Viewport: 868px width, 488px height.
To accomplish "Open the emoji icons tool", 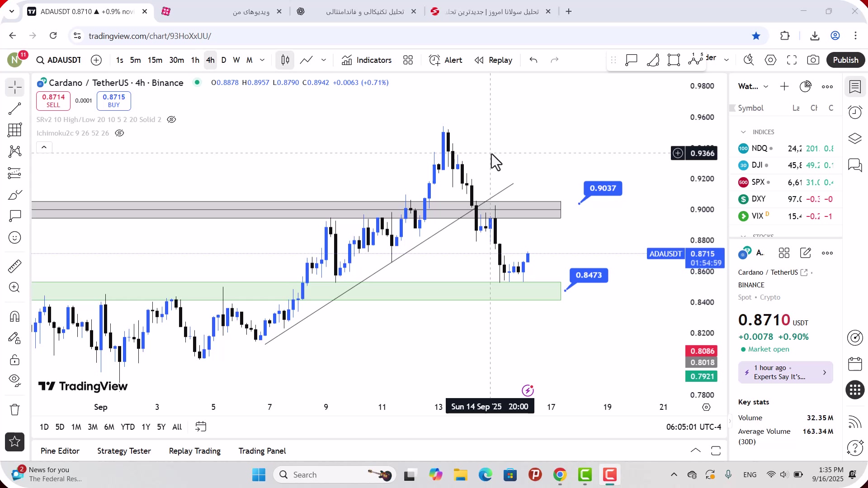I will click(x=15, y=238).
